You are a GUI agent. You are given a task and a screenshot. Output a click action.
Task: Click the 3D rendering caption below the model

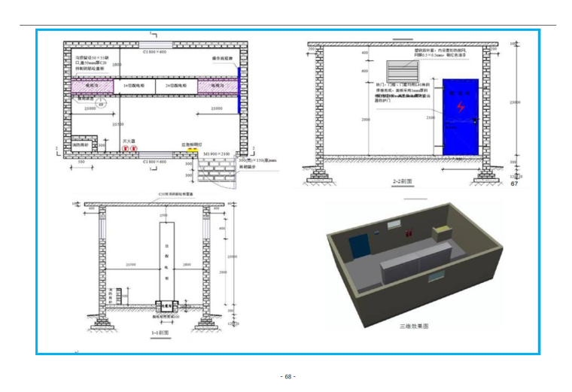point(413,327)
